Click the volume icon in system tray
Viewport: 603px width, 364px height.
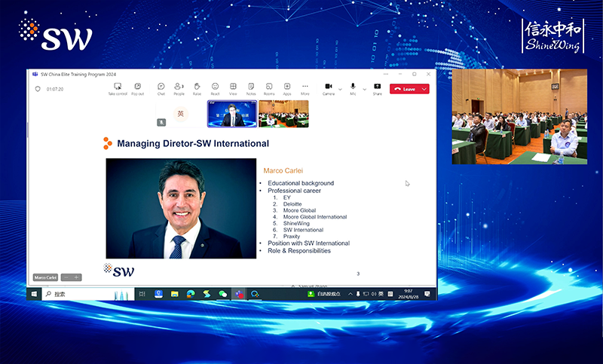coord(373,294)
